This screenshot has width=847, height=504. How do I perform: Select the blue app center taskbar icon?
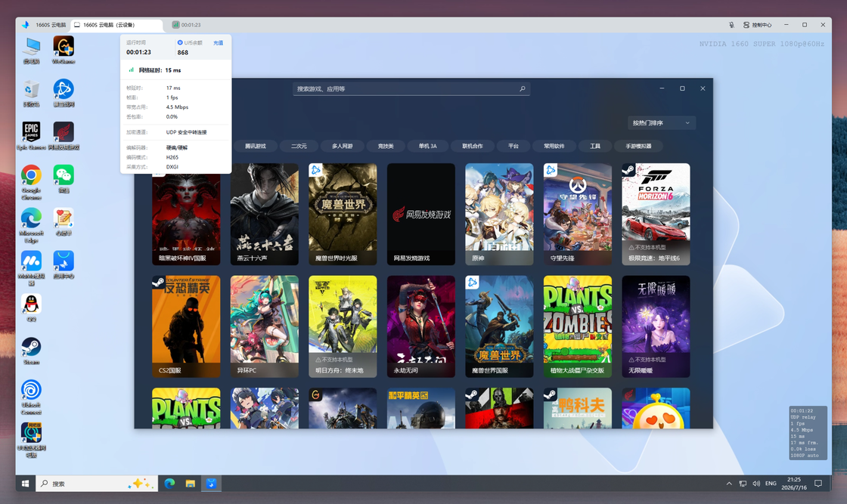pyautogui.click(x=211, y=484)
